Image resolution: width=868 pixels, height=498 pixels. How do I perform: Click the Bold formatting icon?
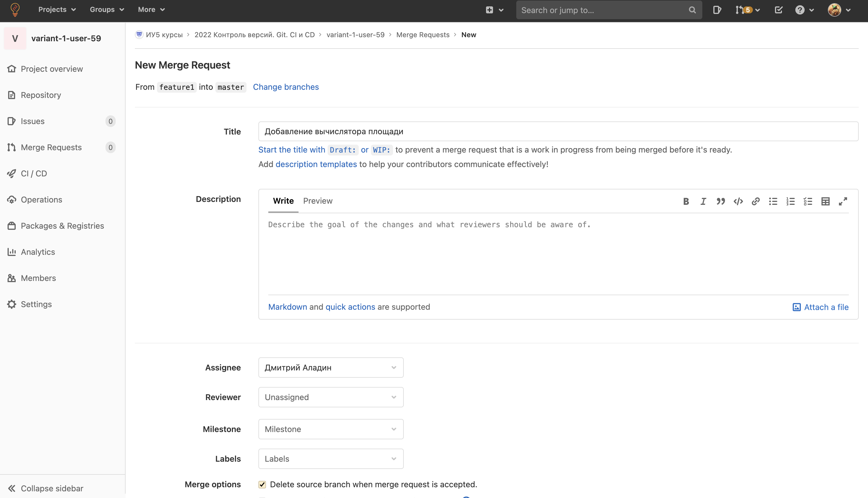[686, 201]
